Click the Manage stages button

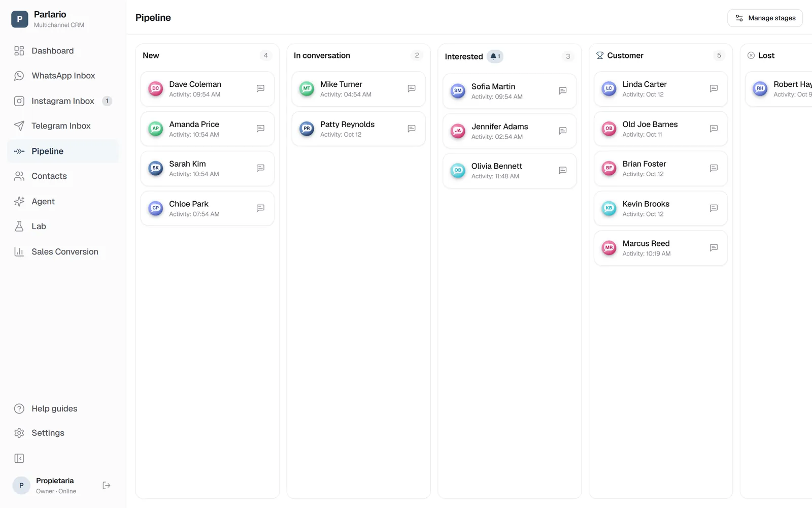click(765, 18)
